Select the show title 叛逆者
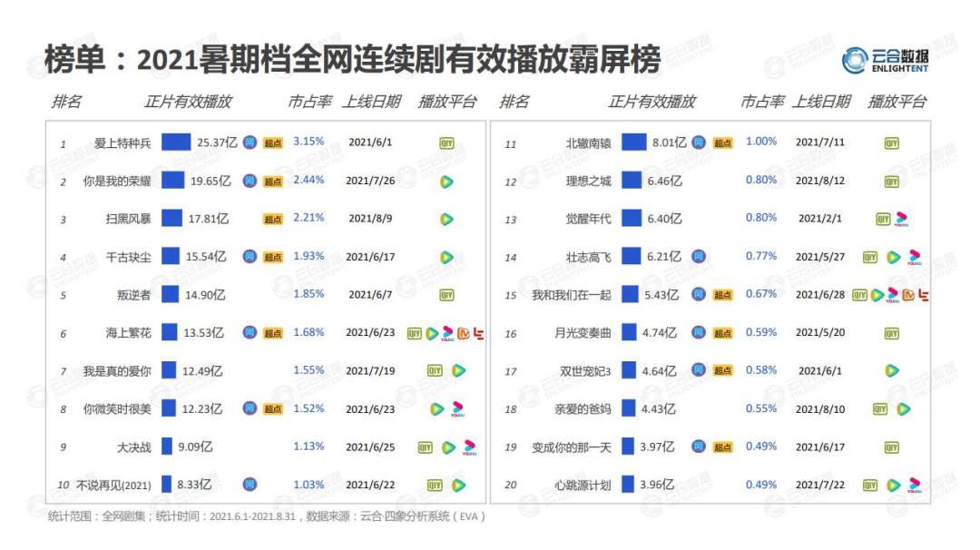The width and height of the screenshot is (980, 550). pos(133,295)
